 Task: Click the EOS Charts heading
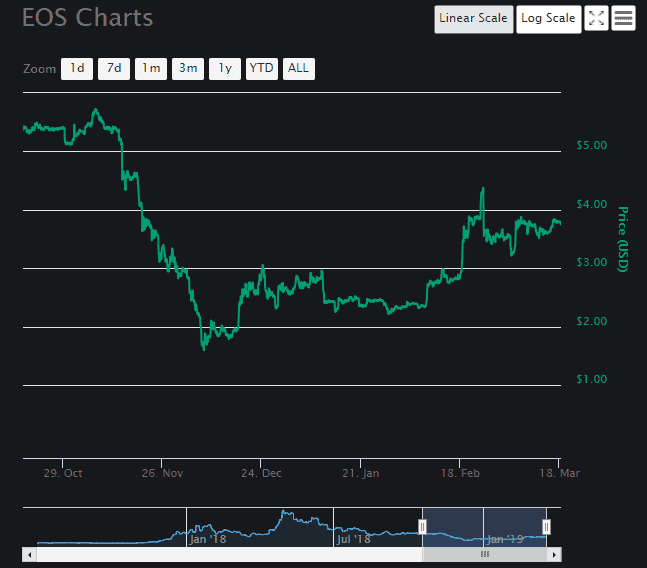[87, 18]
